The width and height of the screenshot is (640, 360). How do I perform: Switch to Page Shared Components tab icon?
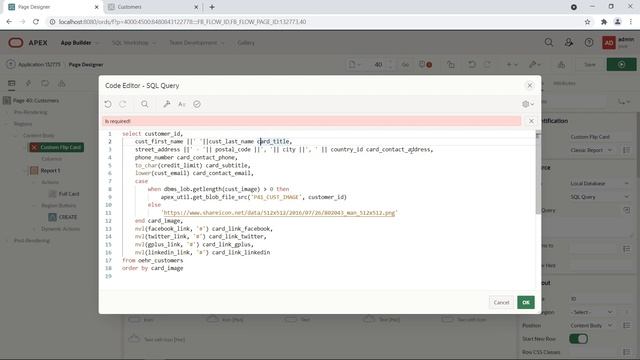pyautogui.click(x=62, y=83)
